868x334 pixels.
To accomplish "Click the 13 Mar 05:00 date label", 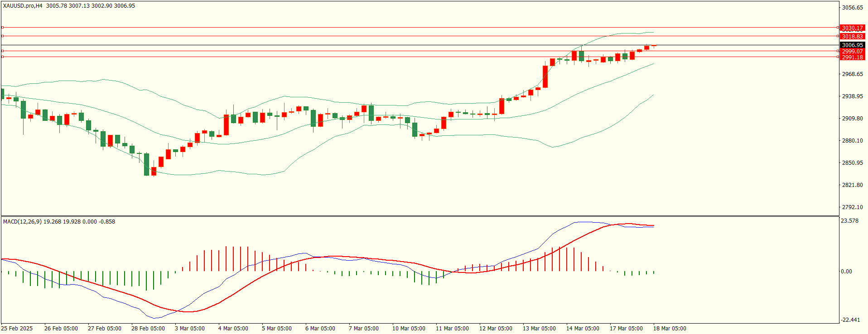I will [x=539, y=329].
